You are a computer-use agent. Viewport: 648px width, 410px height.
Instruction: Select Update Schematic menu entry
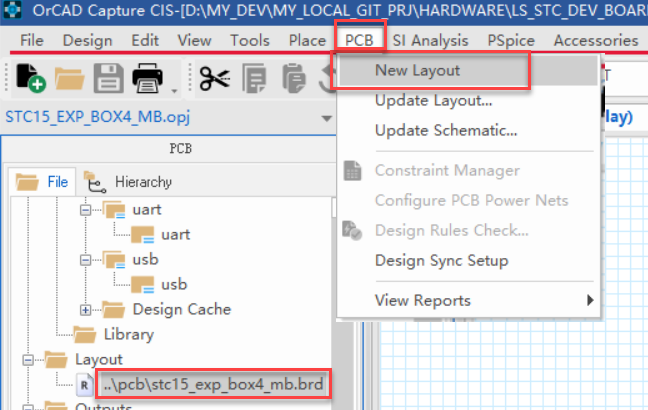click(x=445, y=130)
